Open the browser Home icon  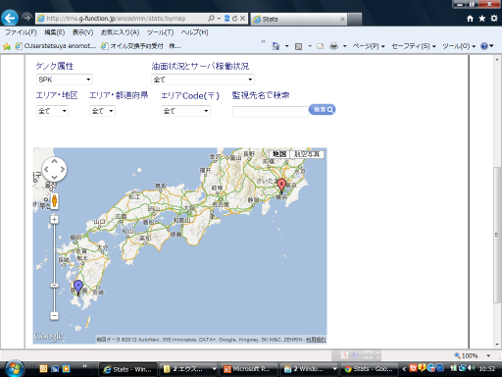point(470,19)
